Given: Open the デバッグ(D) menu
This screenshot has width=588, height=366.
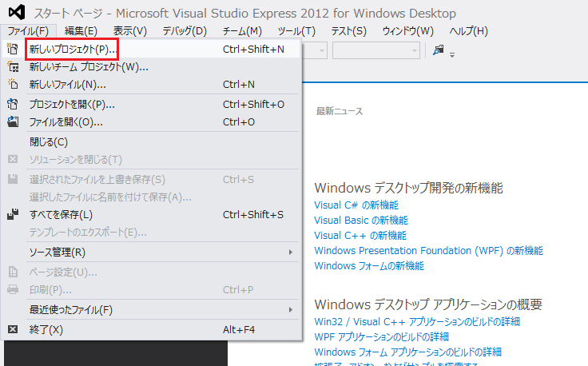Looking at the screenshot, I should [185, 30].
